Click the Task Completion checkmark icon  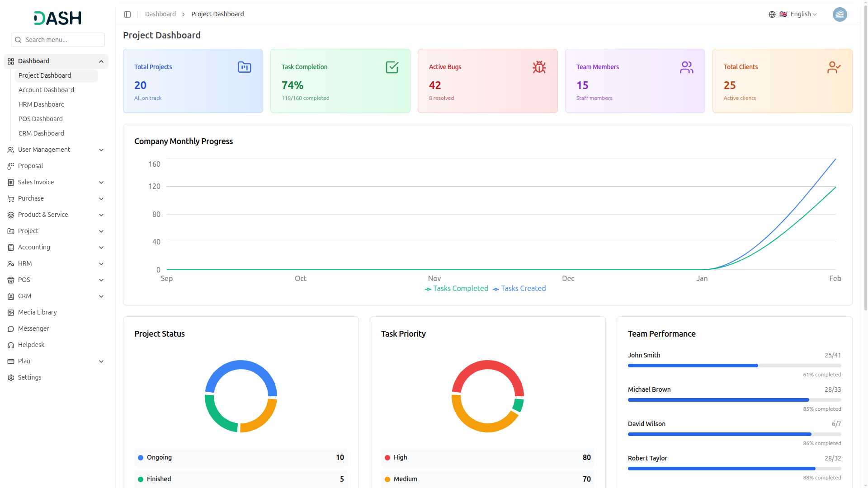tap(392, 67)
